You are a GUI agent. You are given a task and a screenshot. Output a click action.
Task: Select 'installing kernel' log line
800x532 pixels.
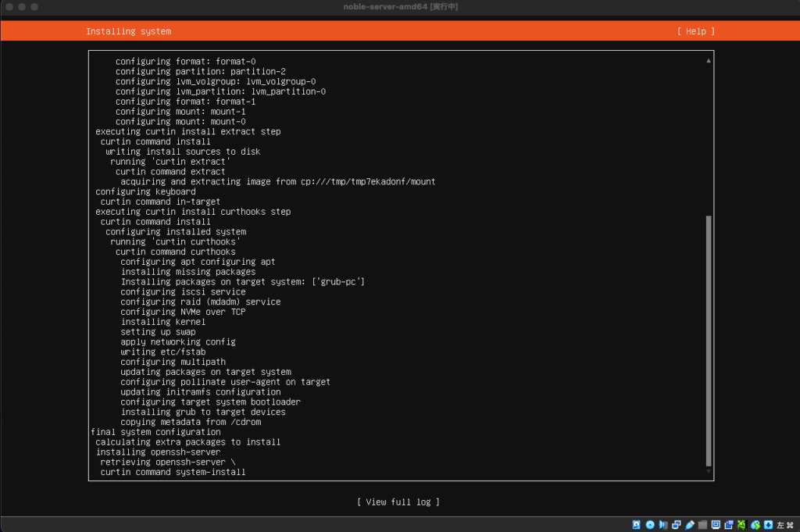coord(163,322)
